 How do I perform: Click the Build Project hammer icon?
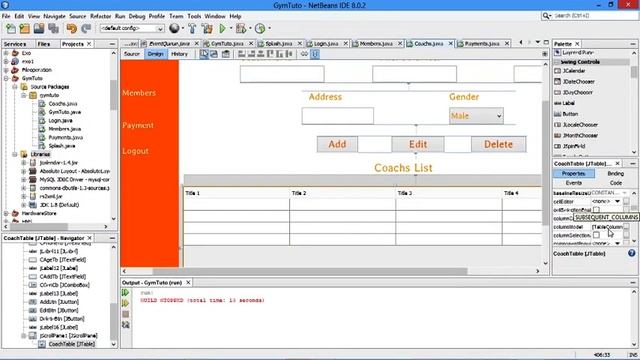(x=192, y=29)
